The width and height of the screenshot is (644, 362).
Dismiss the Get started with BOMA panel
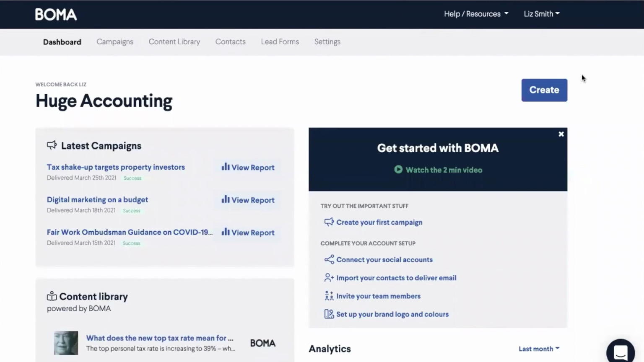[x=561, y=134]
